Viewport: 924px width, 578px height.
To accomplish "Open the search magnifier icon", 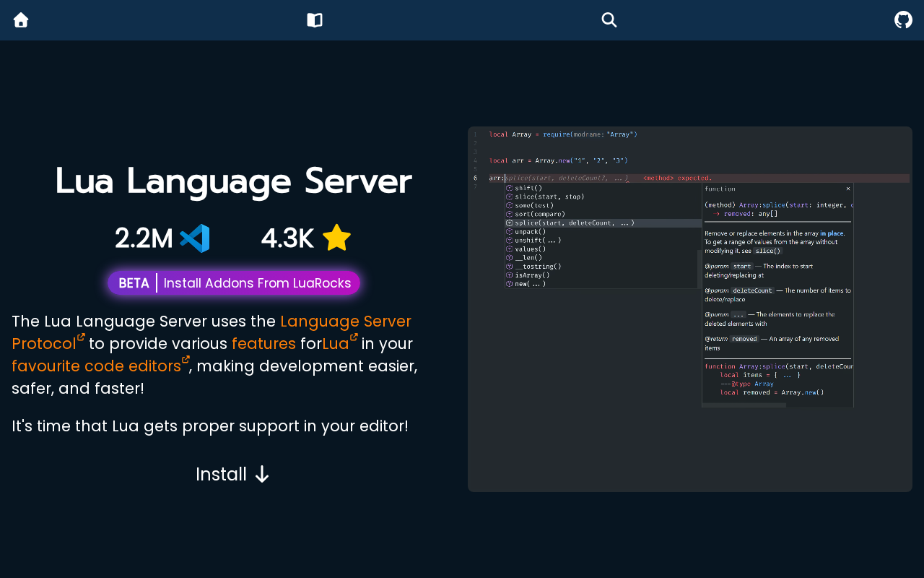I will tap(609, 20).
